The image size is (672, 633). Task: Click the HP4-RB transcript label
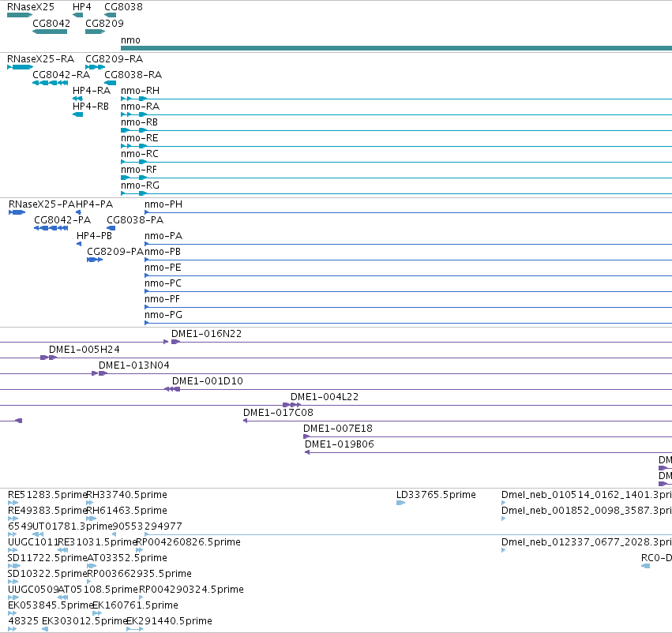coord(91,107)
